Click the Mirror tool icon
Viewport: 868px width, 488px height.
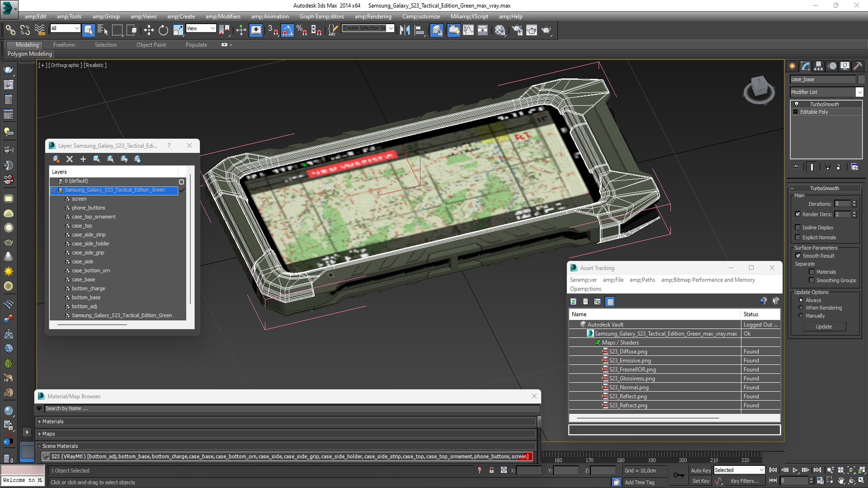405,30
